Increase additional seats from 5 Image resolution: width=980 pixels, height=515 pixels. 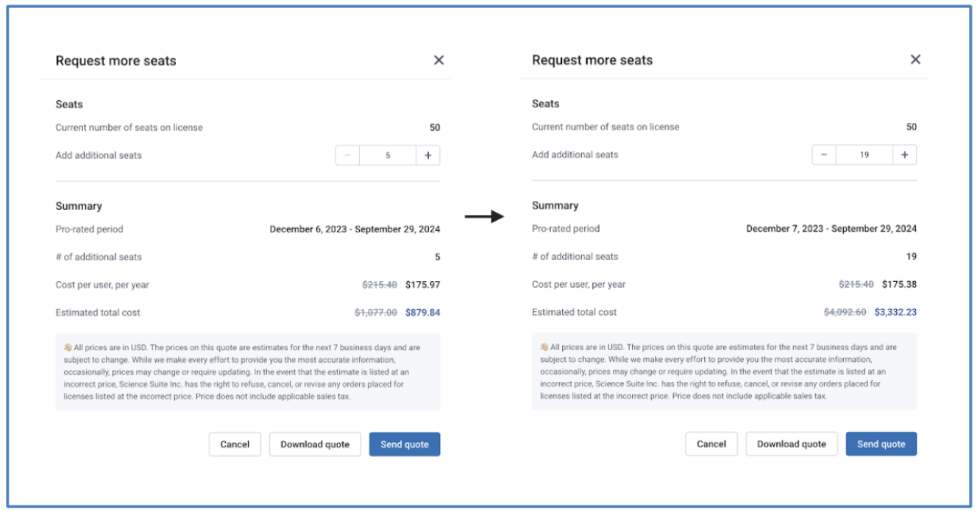428,155
